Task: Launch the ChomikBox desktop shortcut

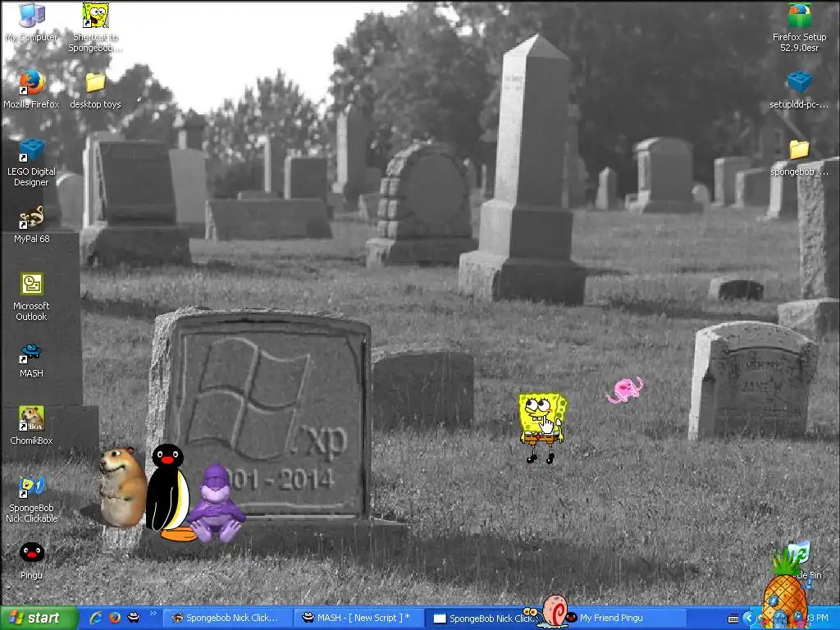Action: click(32, 426)
